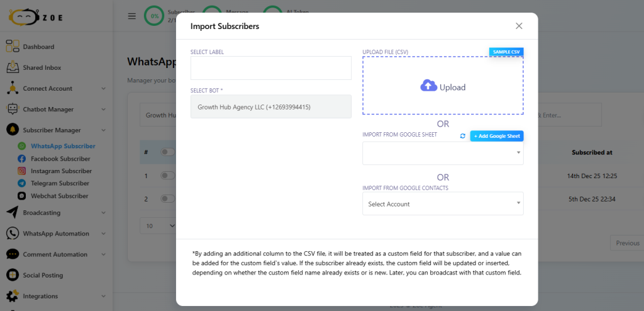644x311 pixels.
Task: Click the refresh Google Sheet icon
Action: coord(463,136)
